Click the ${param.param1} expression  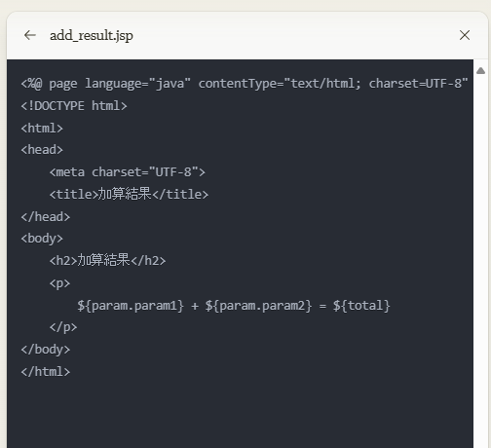tap(131, 306)
